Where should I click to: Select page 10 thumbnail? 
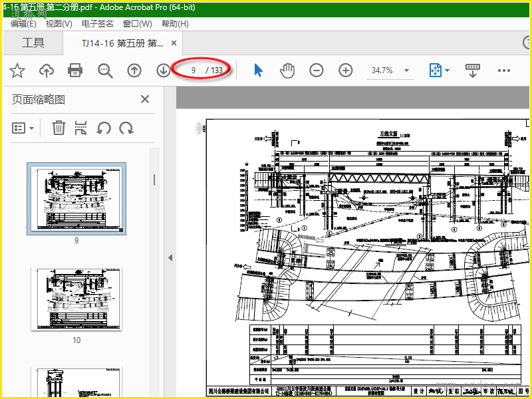click(76, 299)
